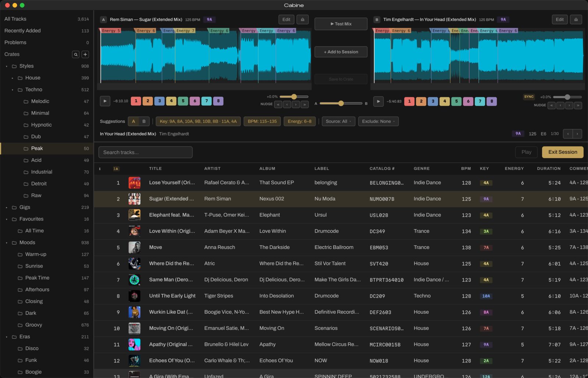The image size is (588, 378).
Task: Select suggestions source deck A
Action: click(x=133, y=121)
